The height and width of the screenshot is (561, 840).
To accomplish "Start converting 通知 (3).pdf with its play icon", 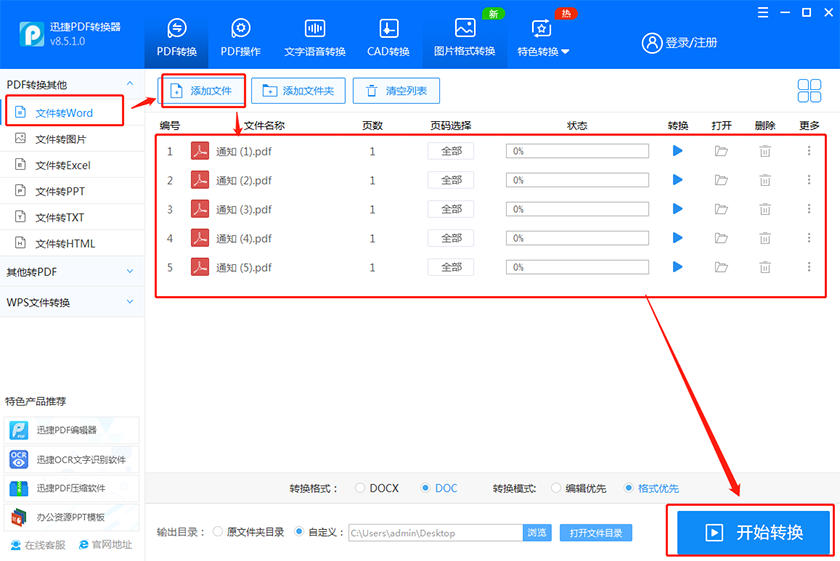I will tap(678, 209).
